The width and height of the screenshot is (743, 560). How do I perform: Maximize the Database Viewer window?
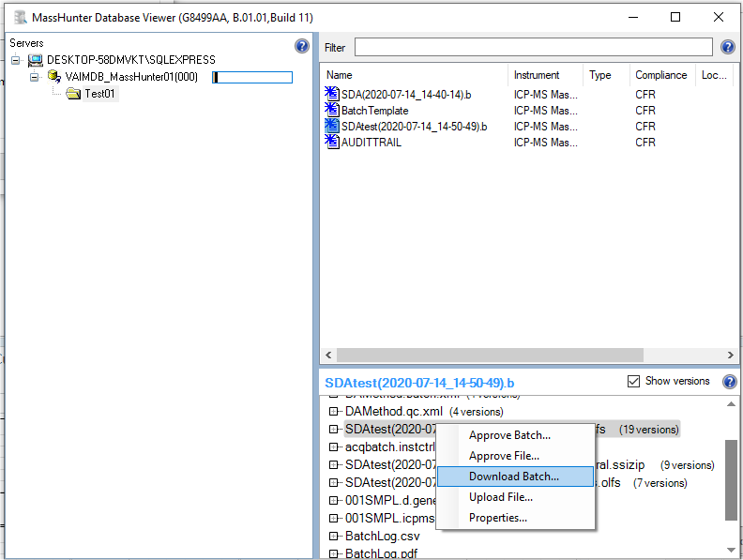[x=675, y=17]
